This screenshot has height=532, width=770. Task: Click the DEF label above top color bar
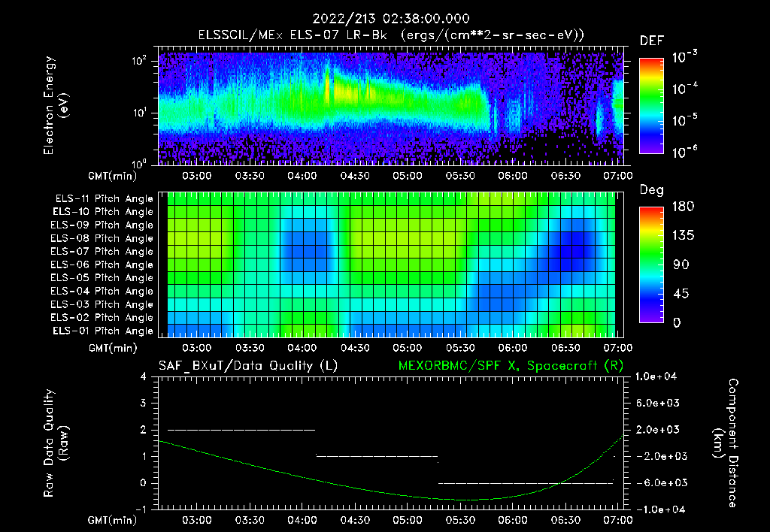click(x=652, y=41)
